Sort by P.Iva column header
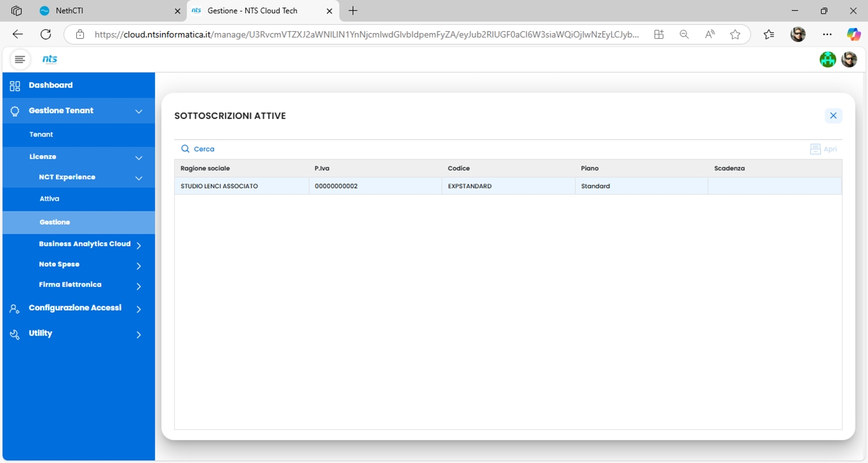Viewport: 868px width, 463px height. 375,168
